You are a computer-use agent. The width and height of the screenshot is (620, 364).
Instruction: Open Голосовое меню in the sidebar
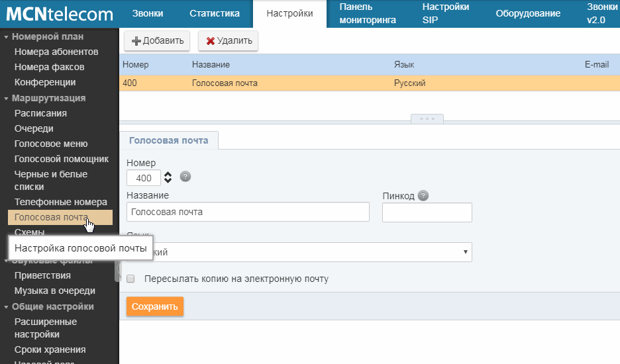pos(51,144)
